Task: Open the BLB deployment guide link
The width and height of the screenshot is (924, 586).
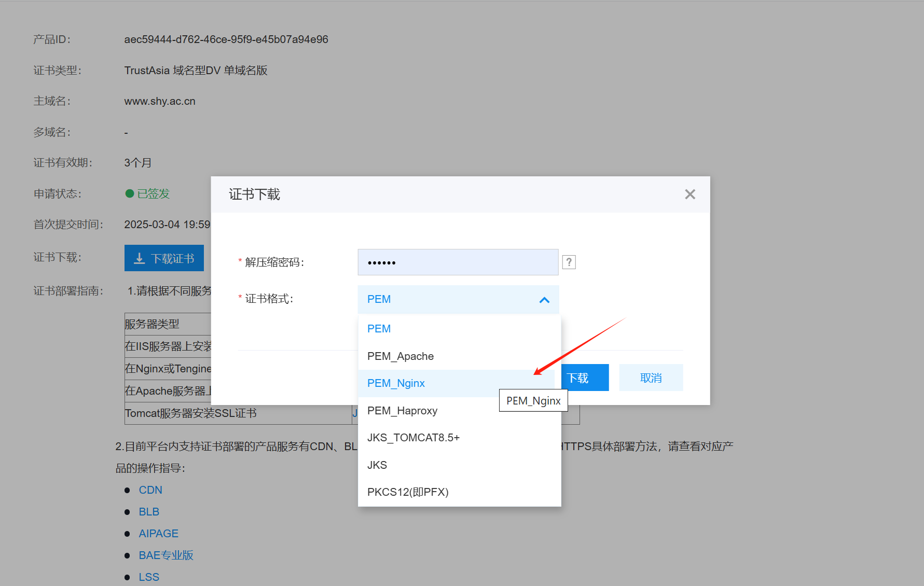Action: [x=149, y=512]
